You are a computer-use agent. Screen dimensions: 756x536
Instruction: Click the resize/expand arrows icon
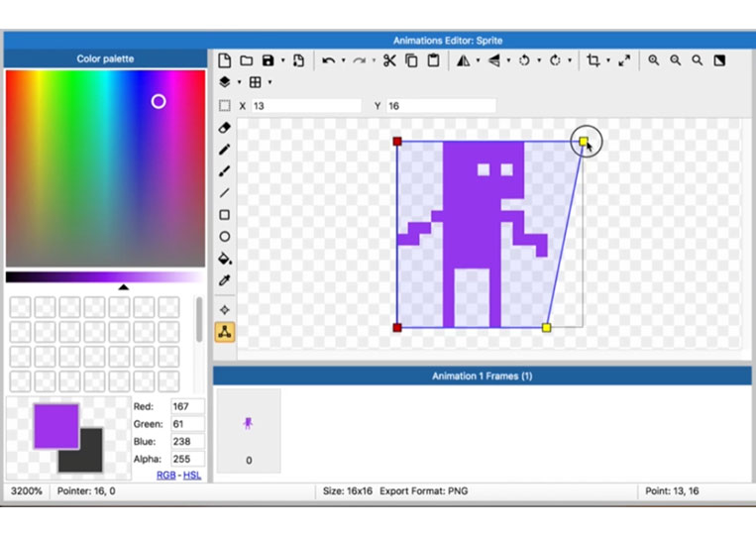pos(624,60)
